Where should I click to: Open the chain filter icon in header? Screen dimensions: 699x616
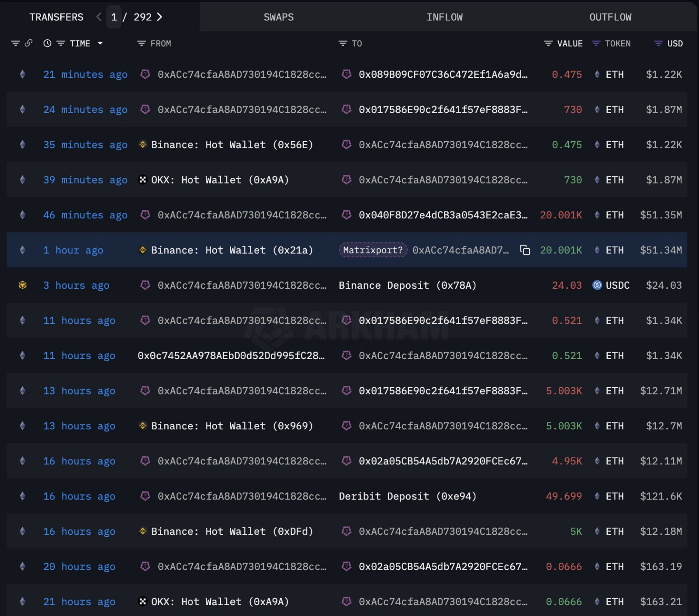[16, 43]
